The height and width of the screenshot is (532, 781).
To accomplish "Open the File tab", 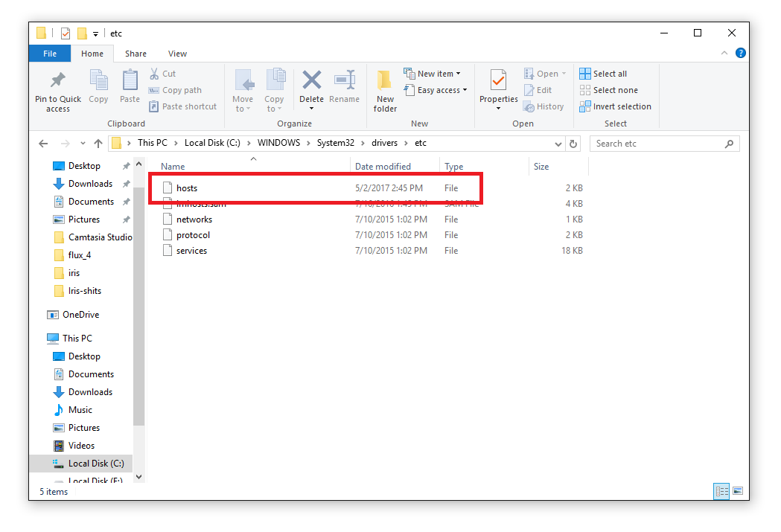I will point(50,54).
